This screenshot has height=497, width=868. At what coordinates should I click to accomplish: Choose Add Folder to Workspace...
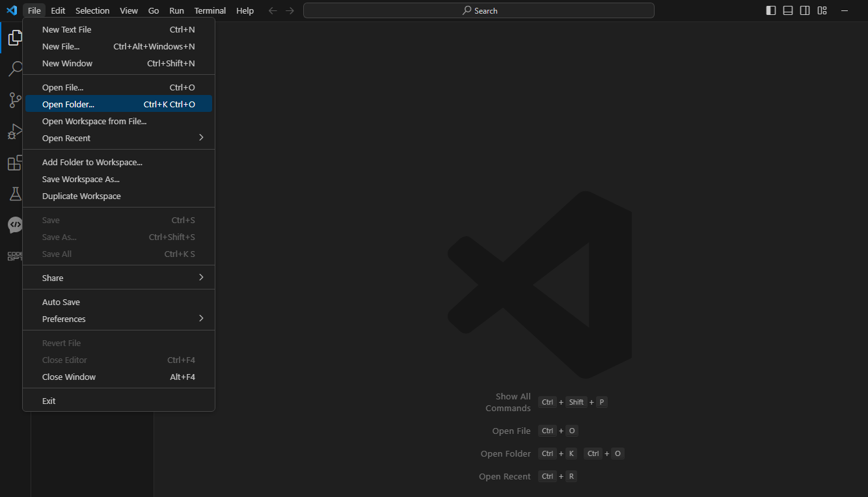(x=118, y=162)
